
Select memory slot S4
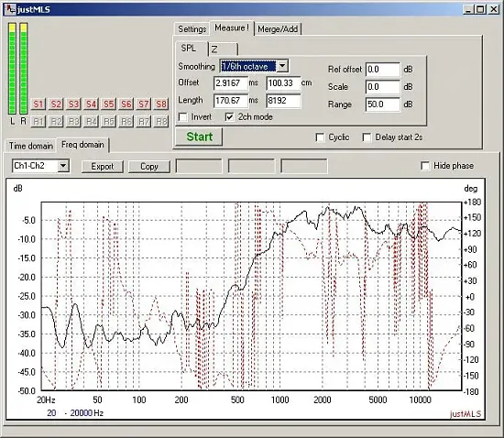pyautogui.click(x=91, y=104)
